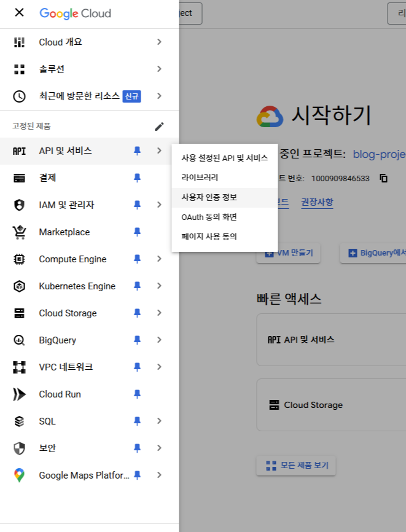This screenshot has width=406, height=532.
Task: Click the Google Cloud logo
Action: tap(76, 14)
